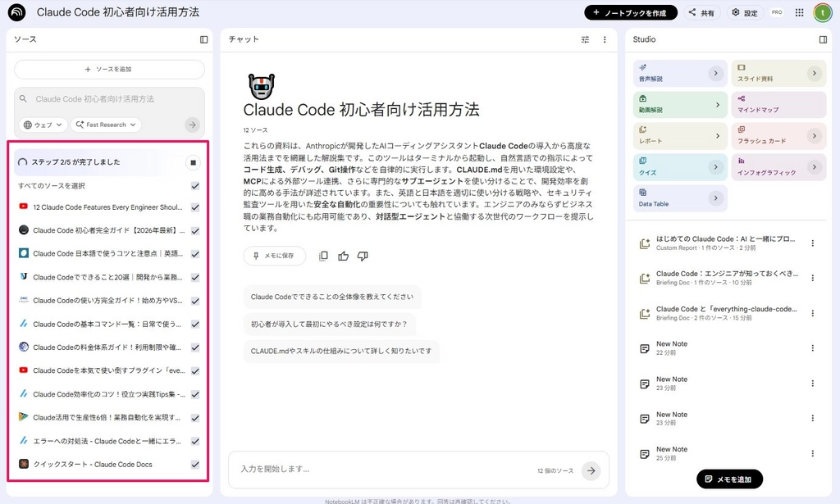The image size is (840, 504).
Task: Open the マインドマップ studio tile
Action: pos(778,104)
